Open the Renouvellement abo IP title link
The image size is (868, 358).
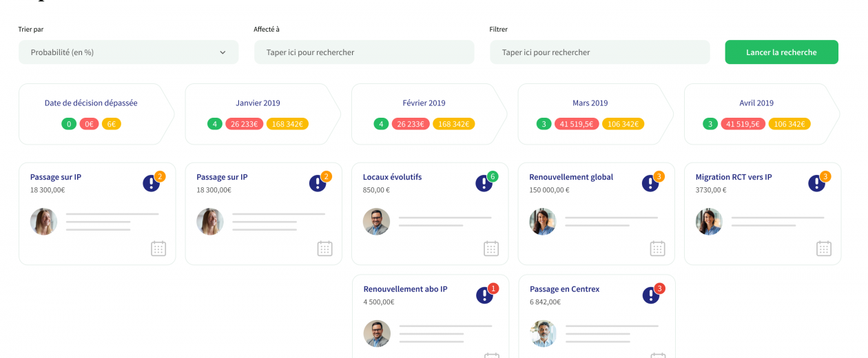(405, 289)
